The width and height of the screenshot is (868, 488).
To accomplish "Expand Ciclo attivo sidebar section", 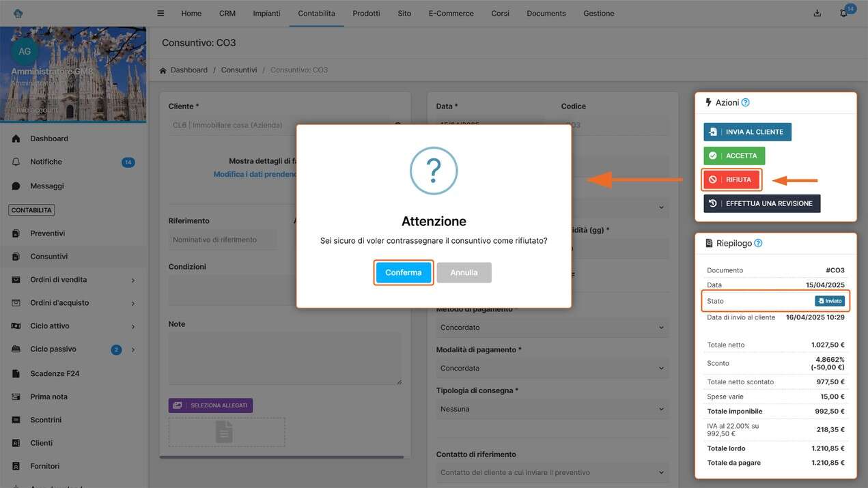I will pos(132,326).
